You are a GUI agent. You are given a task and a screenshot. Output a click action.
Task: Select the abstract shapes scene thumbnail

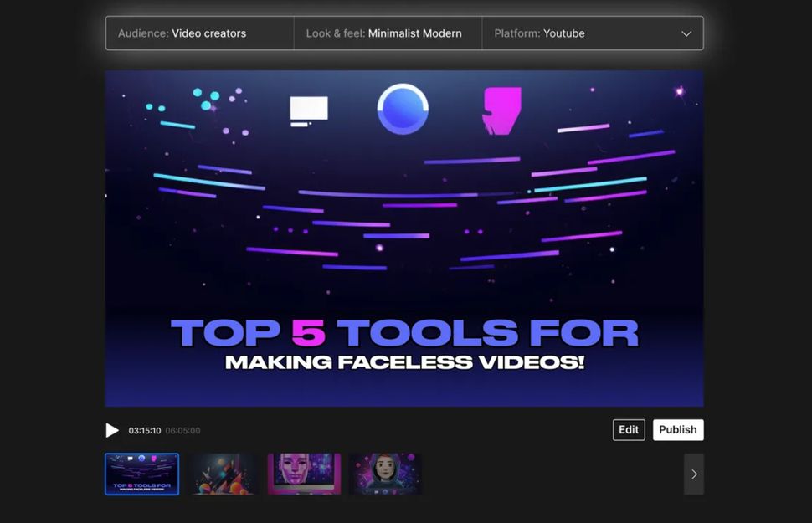[223, 473]
